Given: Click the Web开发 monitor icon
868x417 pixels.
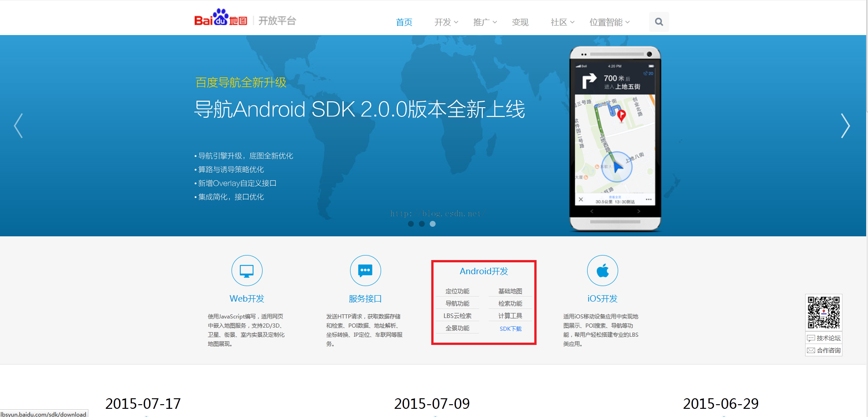Looking at the screenshot, I should coord(247,271).
